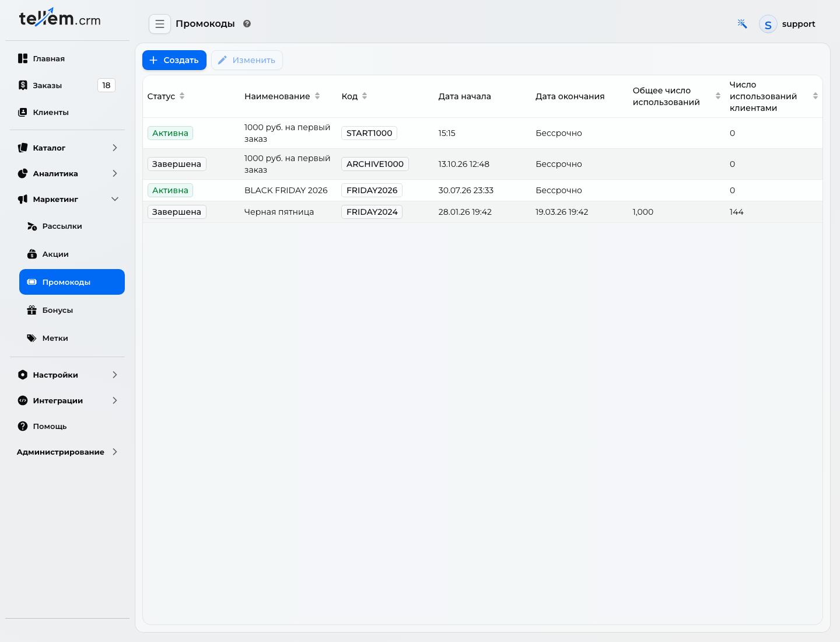Click the Интеграции code icon
Screen dimensions: 840x642
tap(23, 400)
